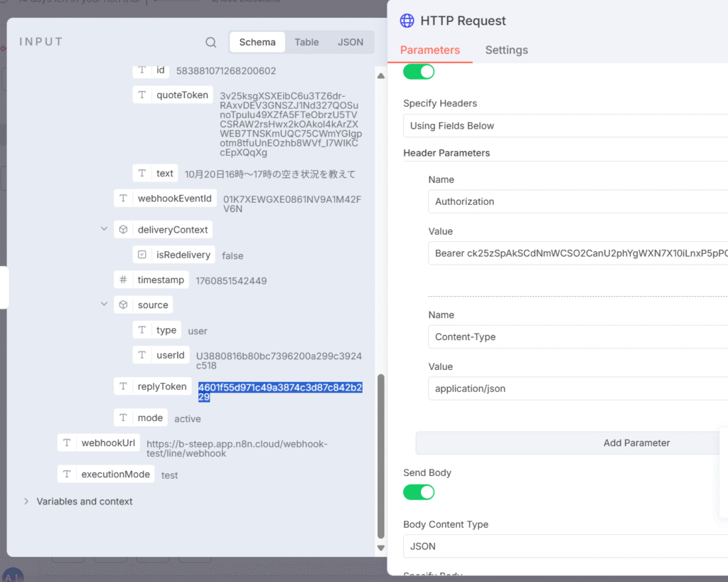The image size is (728, 582).
Task: Collapse the deliveryContext tree node
Action: tap(105, 230)
